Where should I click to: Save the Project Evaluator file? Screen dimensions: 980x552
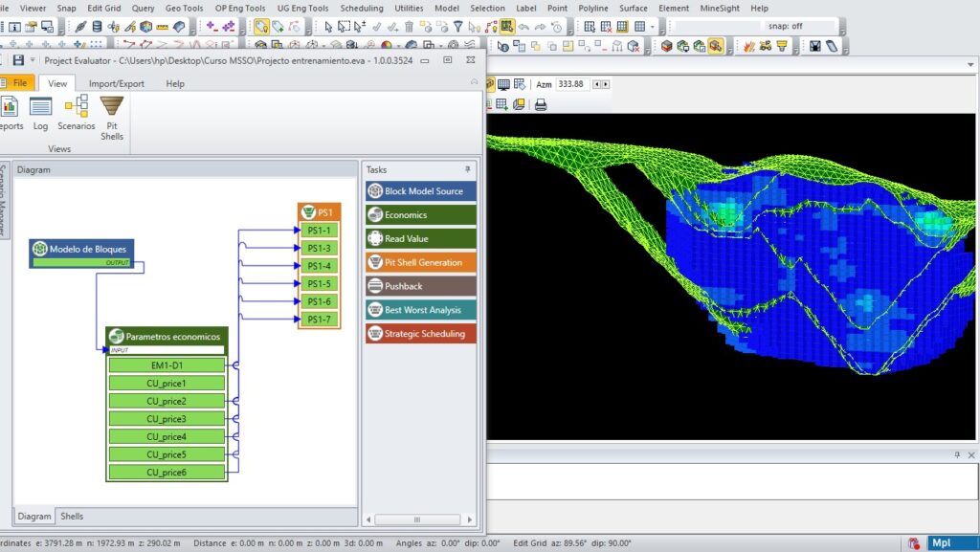[18, 60]
